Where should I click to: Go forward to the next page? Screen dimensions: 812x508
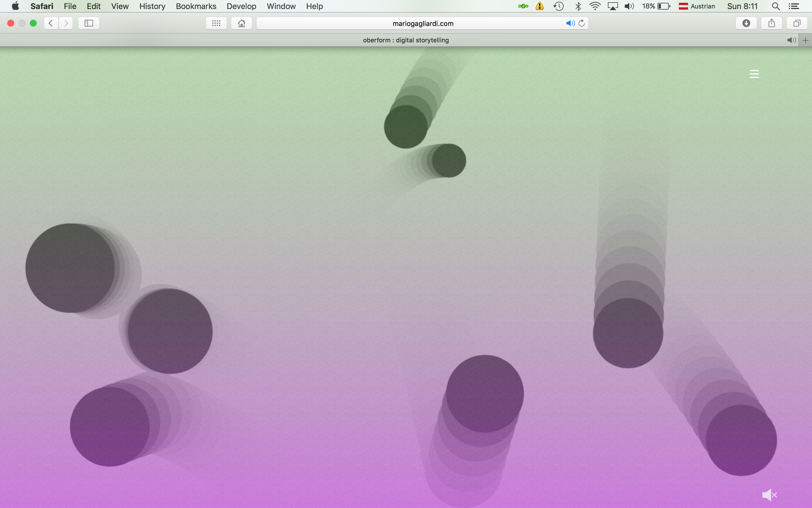point(66,23)
